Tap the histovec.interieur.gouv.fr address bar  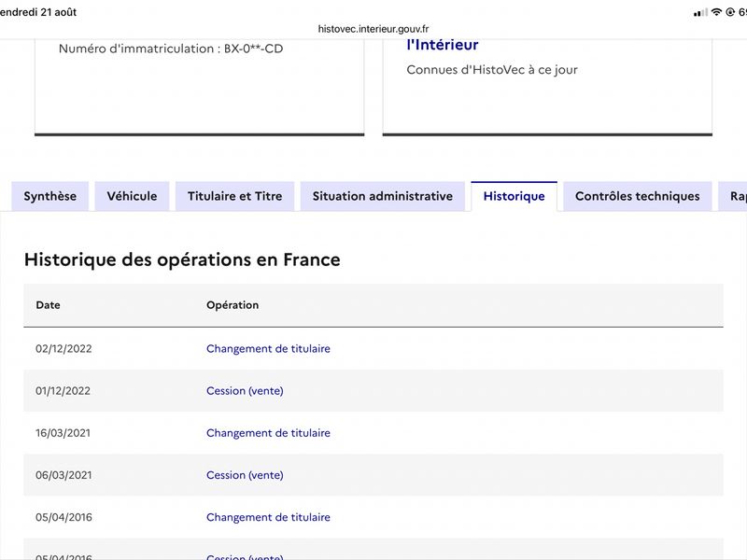pyautogui.click(x=373, y=29)
